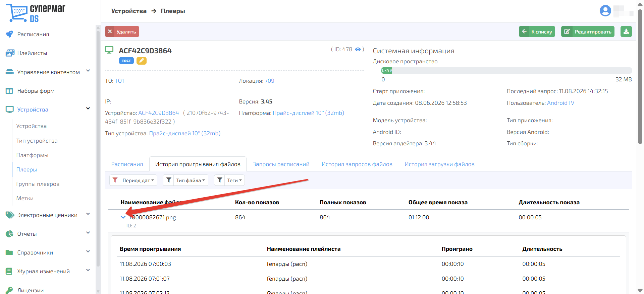Click the tags icon beside Электронные ценники
The width and height of the screenshot is (644, 294).
pyautogui.click(x=10, y=215)
